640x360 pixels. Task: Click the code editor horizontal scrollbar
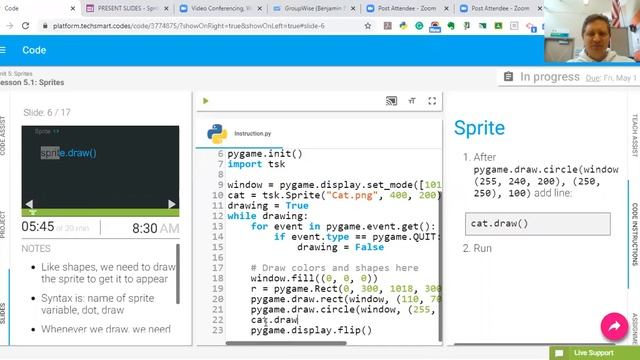[x=286, y=343]
